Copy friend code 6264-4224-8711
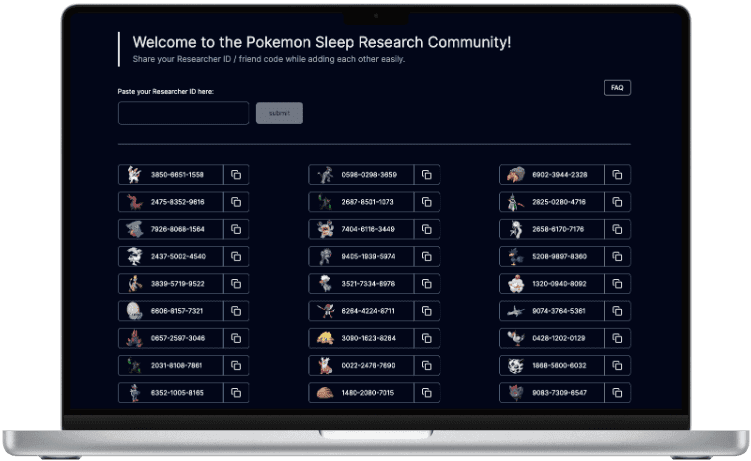The height and width of the screenshot is (461, 751). (x=426, y=311)
